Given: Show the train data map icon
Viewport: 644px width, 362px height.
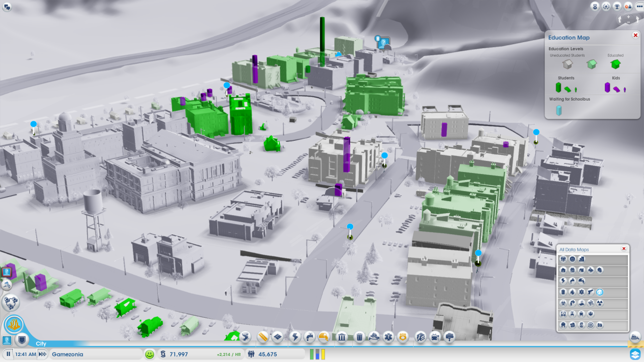Looking at the screenshot, I should pos(581,314).
